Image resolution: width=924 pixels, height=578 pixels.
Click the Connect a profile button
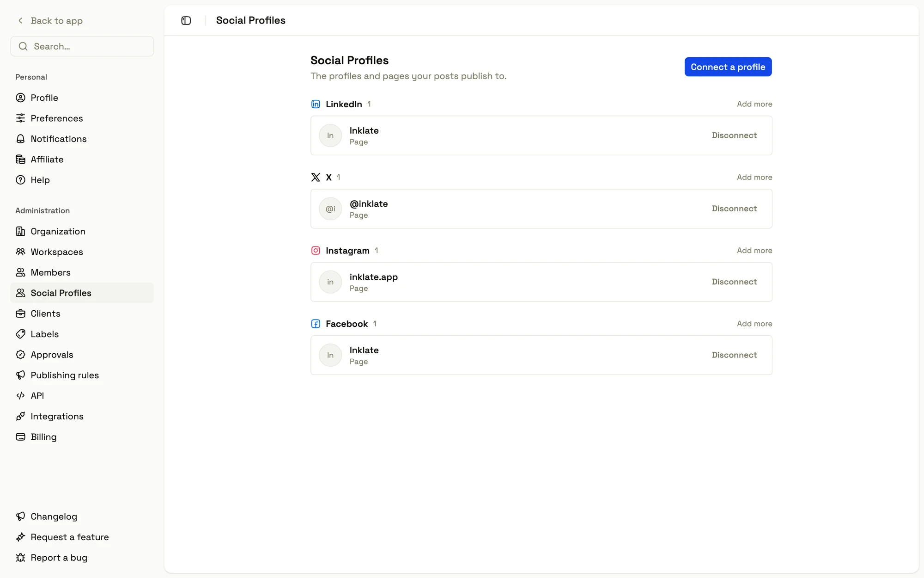(728, 67)
